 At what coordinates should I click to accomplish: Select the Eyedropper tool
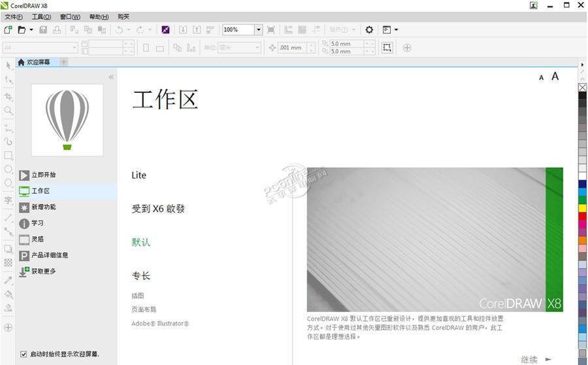coord(8,280)
